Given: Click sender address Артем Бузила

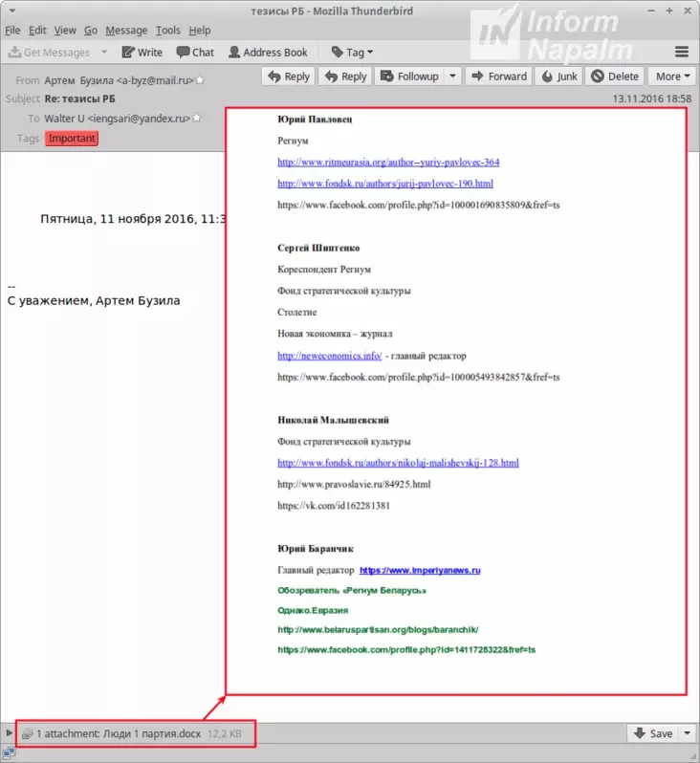Looking at the screenshot, I should click(119, 80).
